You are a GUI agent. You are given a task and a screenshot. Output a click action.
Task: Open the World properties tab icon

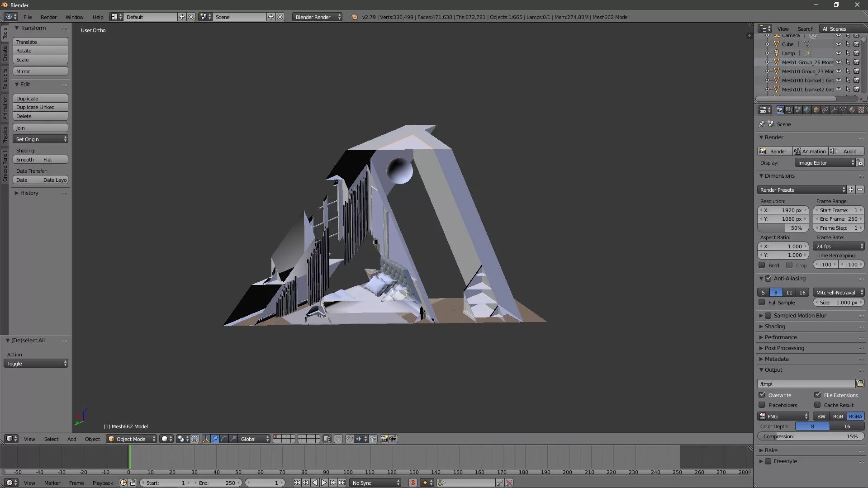pyautogui.click(x=806, y=110)
